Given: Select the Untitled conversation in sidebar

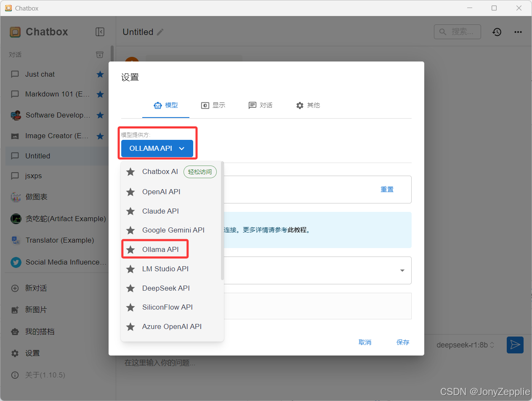Looking at the screenshot, I should (x=58, y=156).
